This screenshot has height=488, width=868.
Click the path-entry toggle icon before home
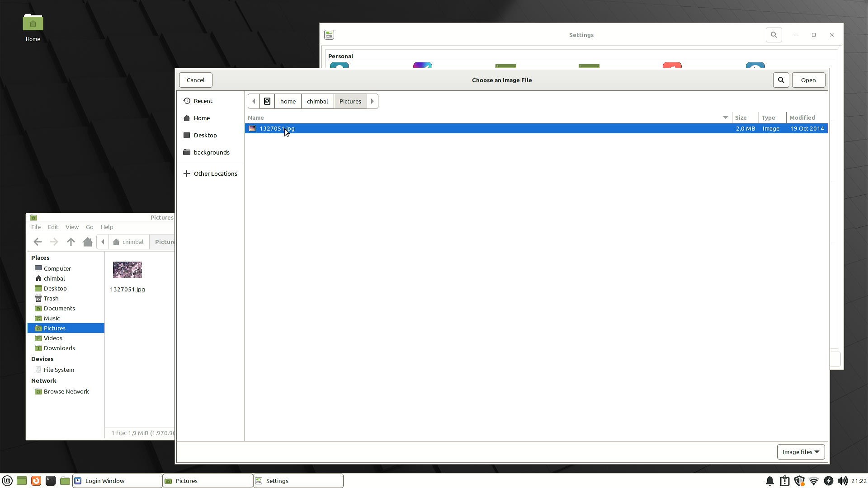tap(267, 101)
